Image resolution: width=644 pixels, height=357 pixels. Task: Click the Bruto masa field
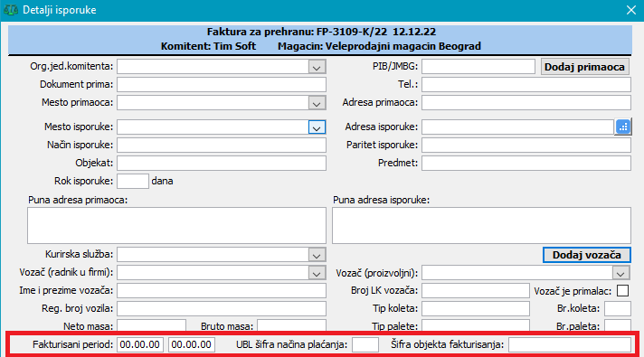[x=291, y=325]
